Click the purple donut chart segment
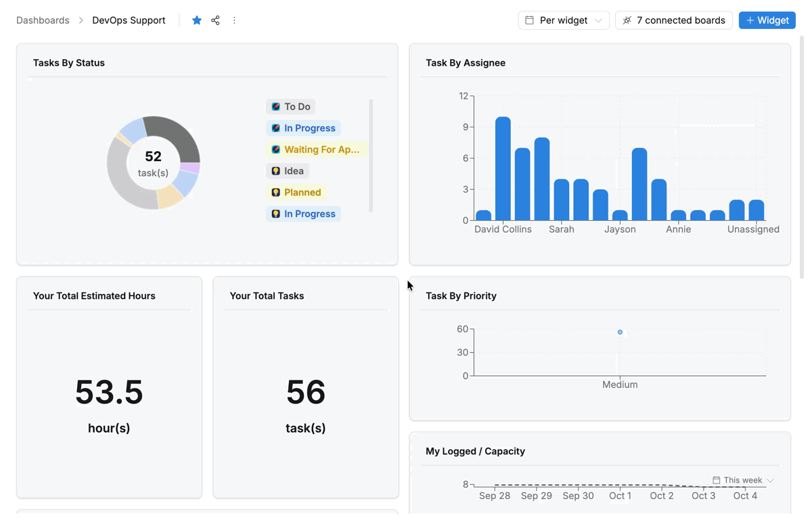812x522 pixels. (x=190, y=168)
